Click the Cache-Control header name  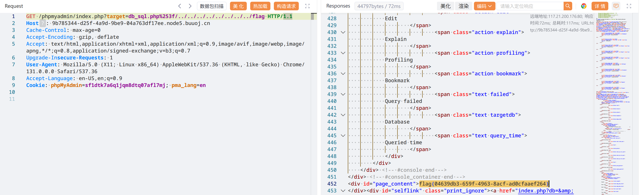pos(46,30)
